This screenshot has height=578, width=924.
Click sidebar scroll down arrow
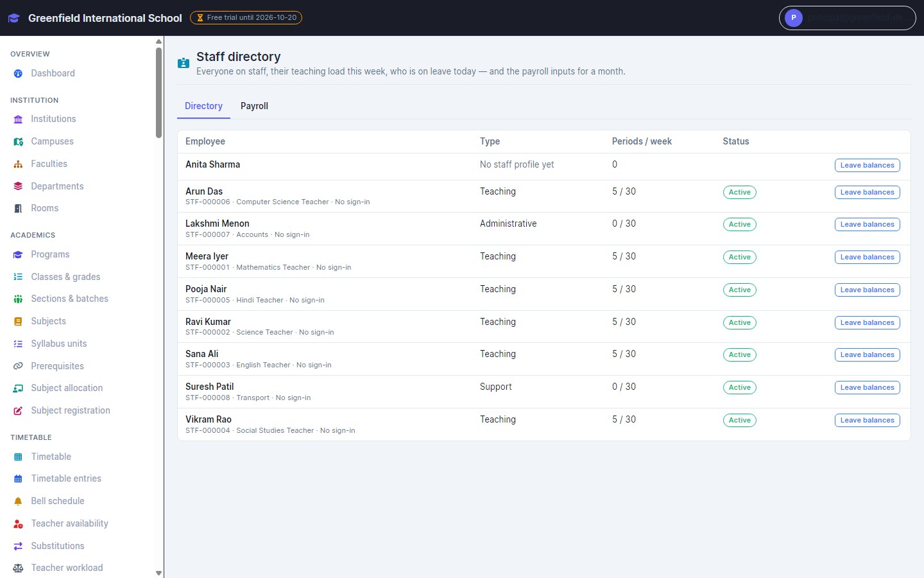158,573
